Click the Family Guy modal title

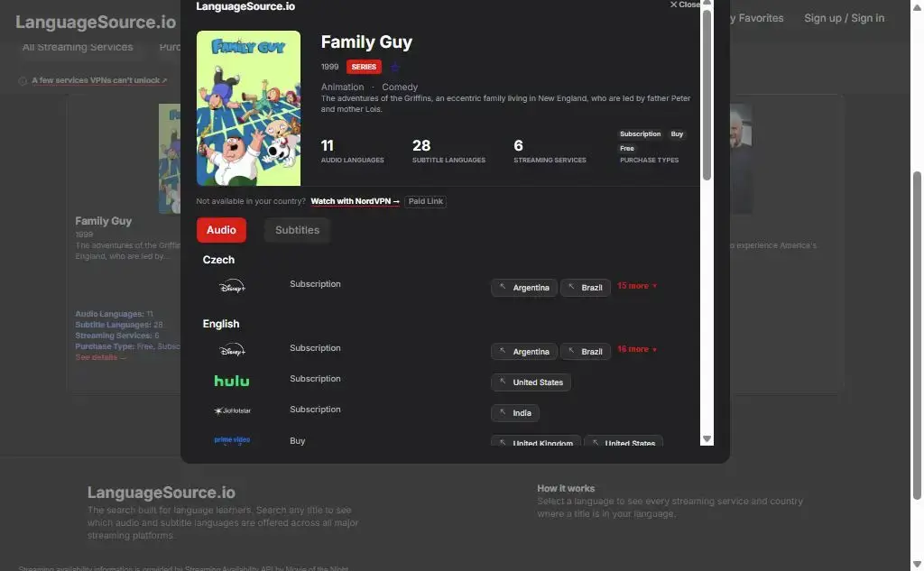[x=366, y=41]
